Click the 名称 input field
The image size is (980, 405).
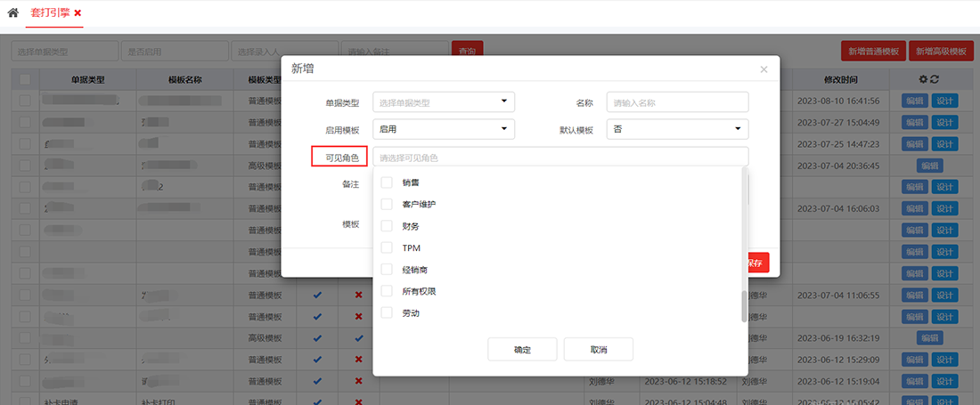pos(677,102)
